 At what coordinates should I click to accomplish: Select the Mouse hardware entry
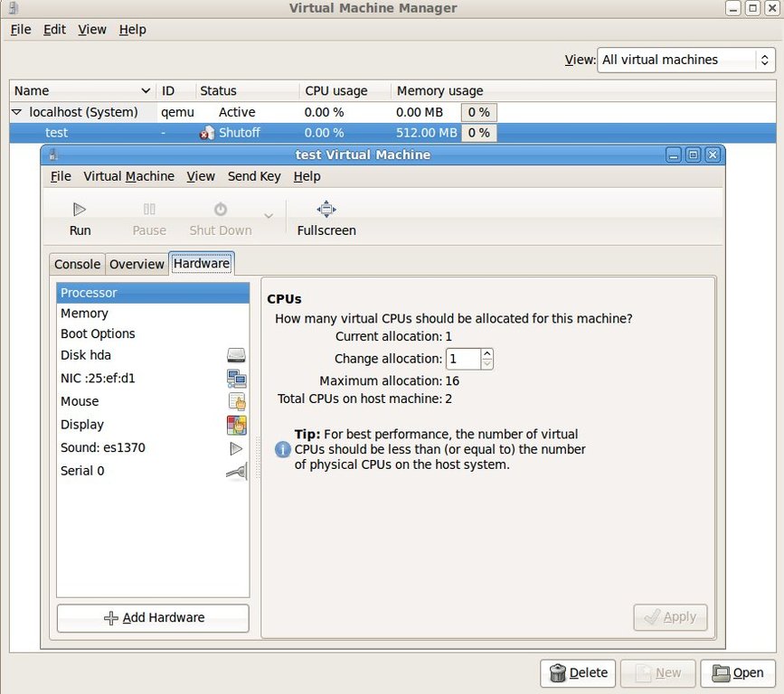[x=80, y=401]
